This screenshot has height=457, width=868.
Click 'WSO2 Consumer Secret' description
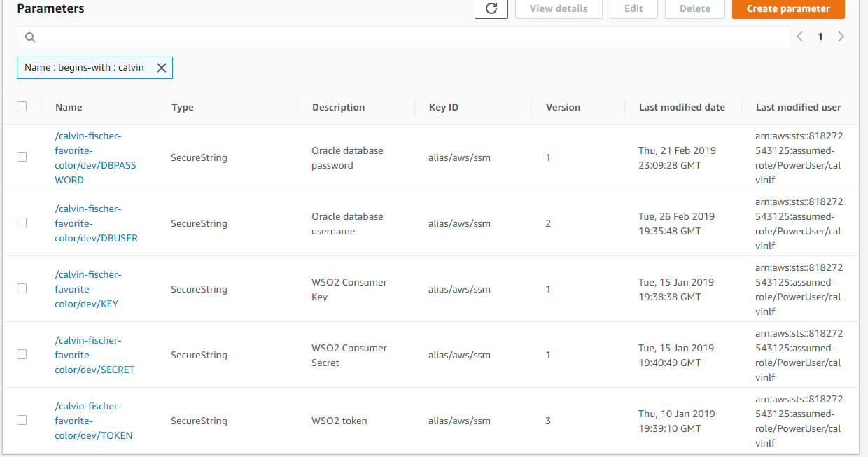[x=349, y=356]
